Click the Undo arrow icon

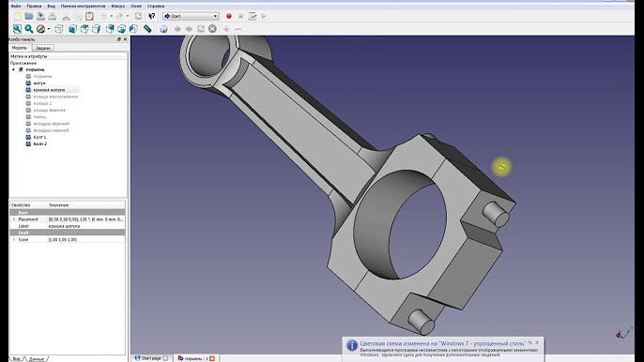coord(103,16)
